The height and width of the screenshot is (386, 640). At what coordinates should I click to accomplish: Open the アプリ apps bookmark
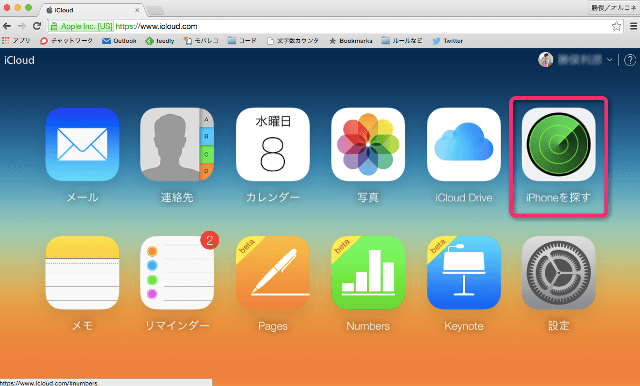click(x=16, y=41)
